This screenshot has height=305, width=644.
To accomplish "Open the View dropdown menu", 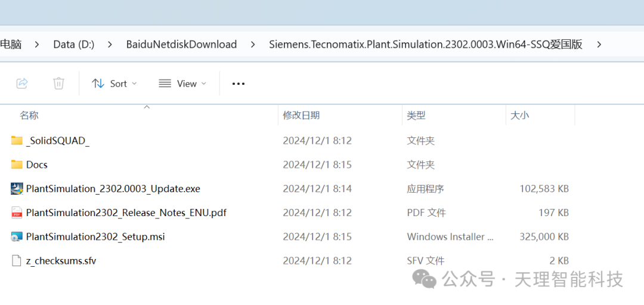I will [183, 84].
